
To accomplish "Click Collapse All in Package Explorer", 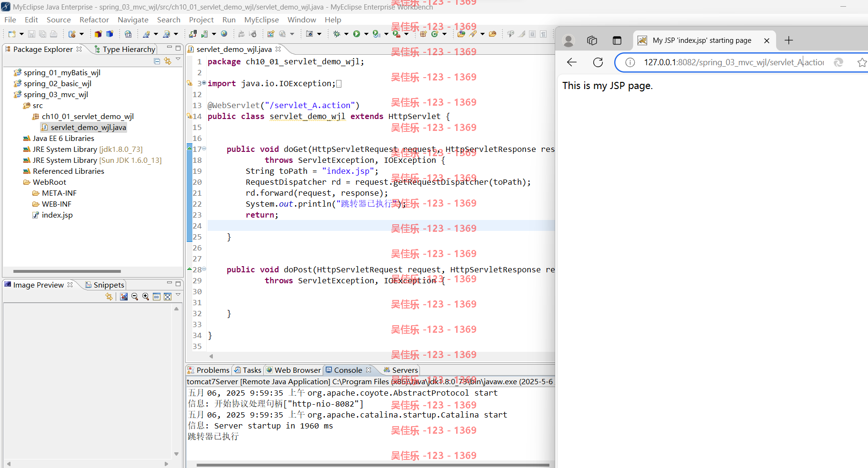I will coord(157,61).
